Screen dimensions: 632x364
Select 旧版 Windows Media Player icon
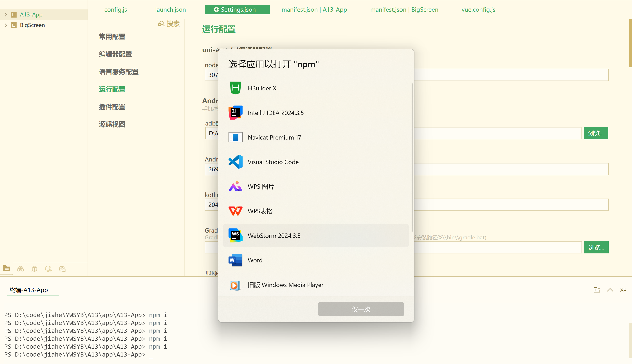tap(235, 285)
